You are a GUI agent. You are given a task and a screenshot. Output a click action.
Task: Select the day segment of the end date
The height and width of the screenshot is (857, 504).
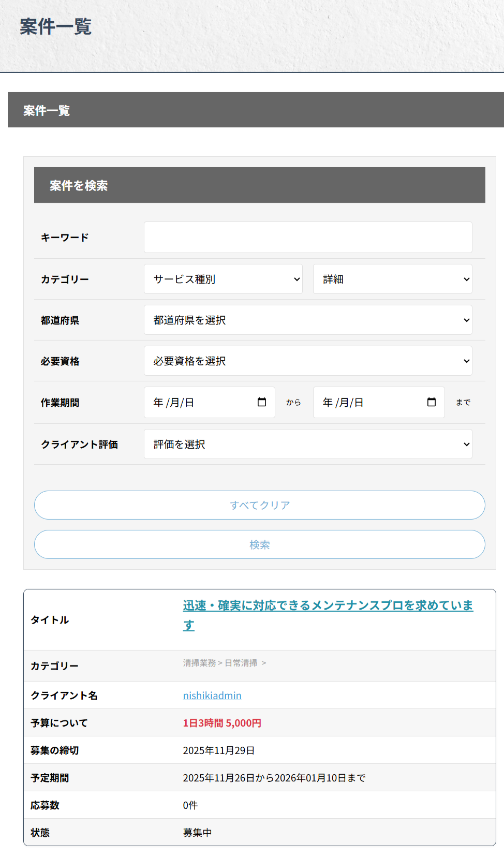pos(359,403)
